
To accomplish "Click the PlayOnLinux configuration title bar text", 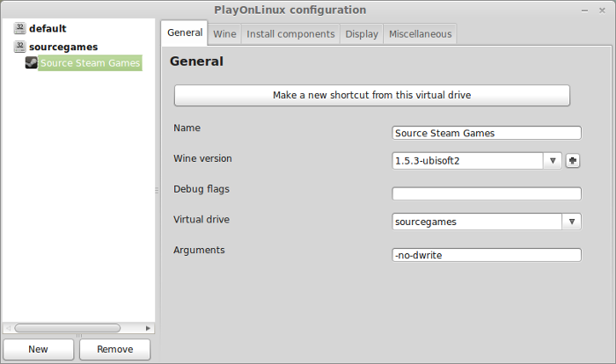I will point(290,10).
